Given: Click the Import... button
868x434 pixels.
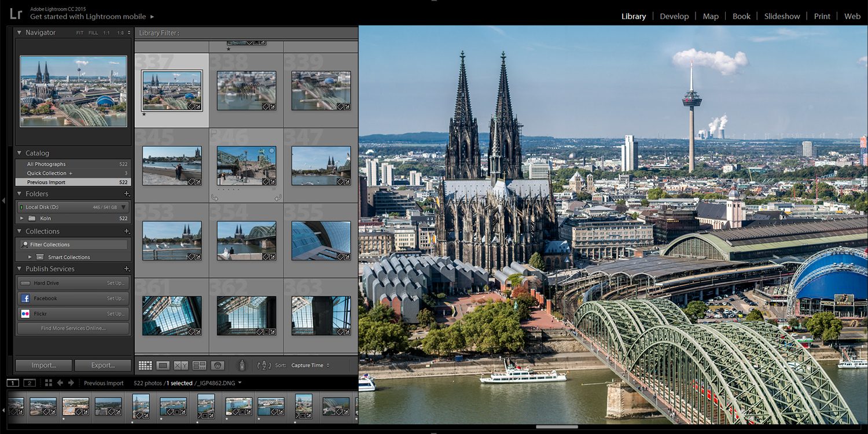Looking at the screenshot, I should (x=44, y=365).
